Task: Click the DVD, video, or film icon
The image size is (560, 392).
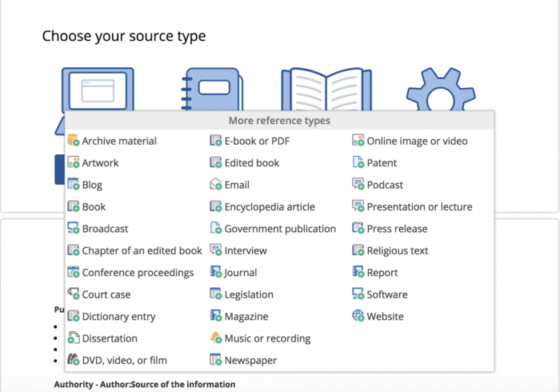Action: (x=74, y=361)
